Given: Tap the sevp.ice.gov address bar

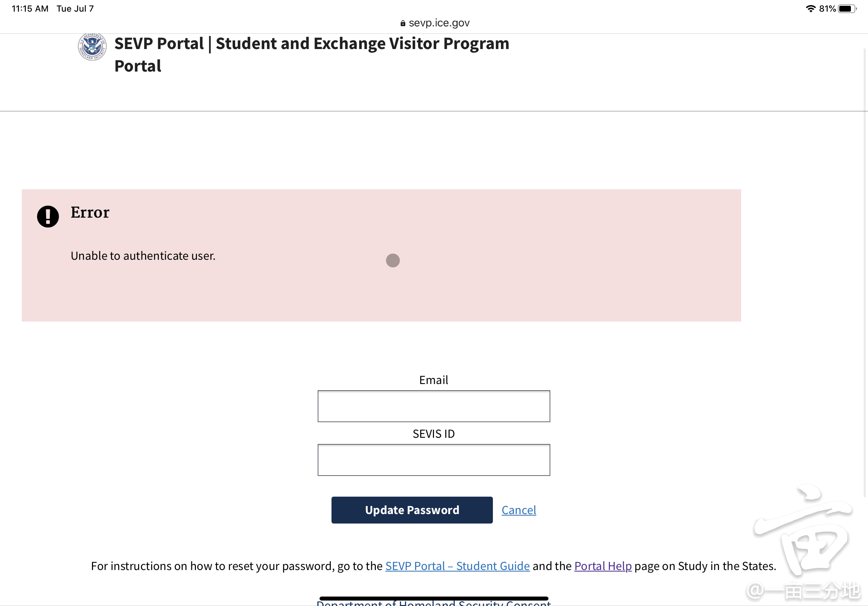Looking at the screenshot, I should (439, 23).
